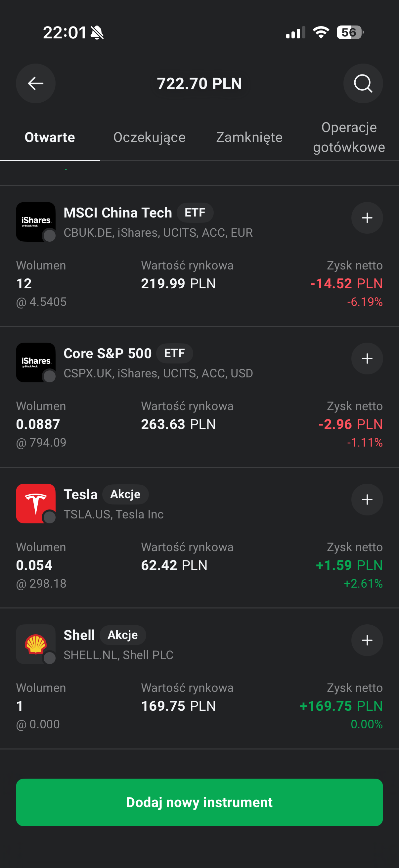Switch to the Zamknięte tab

(x=249, y=137)
